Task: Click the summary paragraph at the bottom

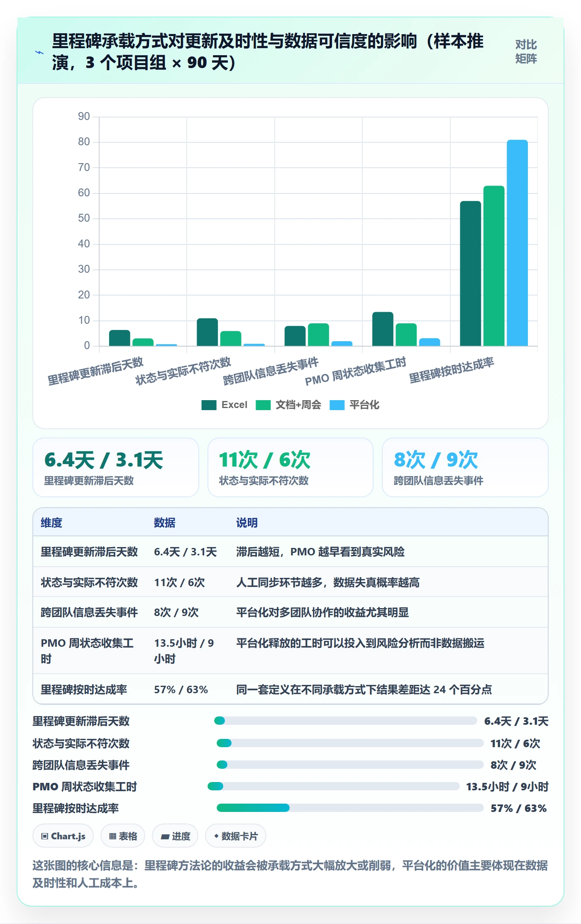Action: pos(290,874)
